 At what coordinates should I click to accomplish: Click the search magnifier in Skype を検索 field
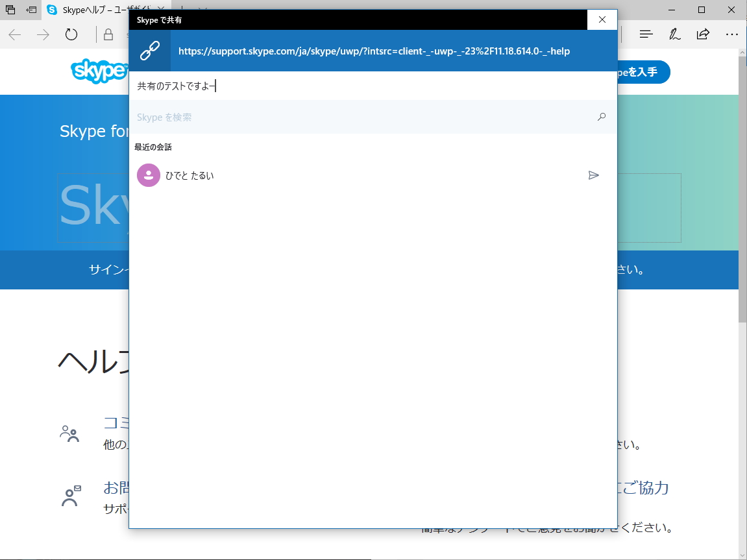tap(601, 117)
